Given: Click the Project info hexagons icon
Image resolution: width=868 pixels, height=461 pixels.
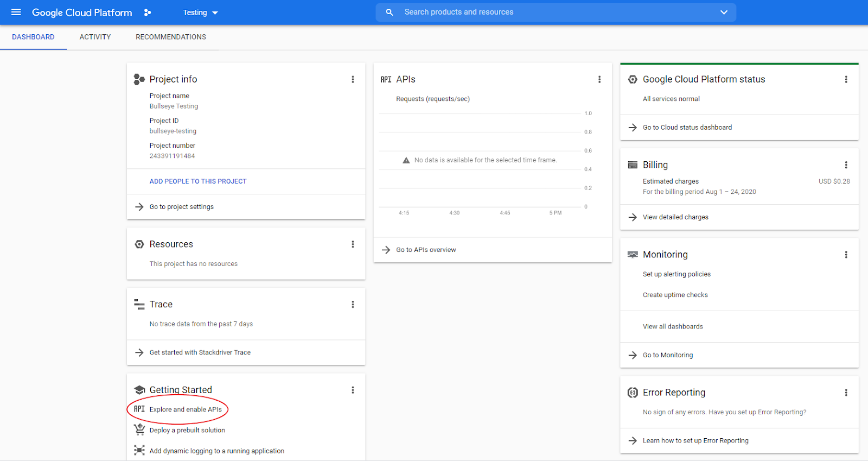Looking at the screenshot, I should point(139,79).
